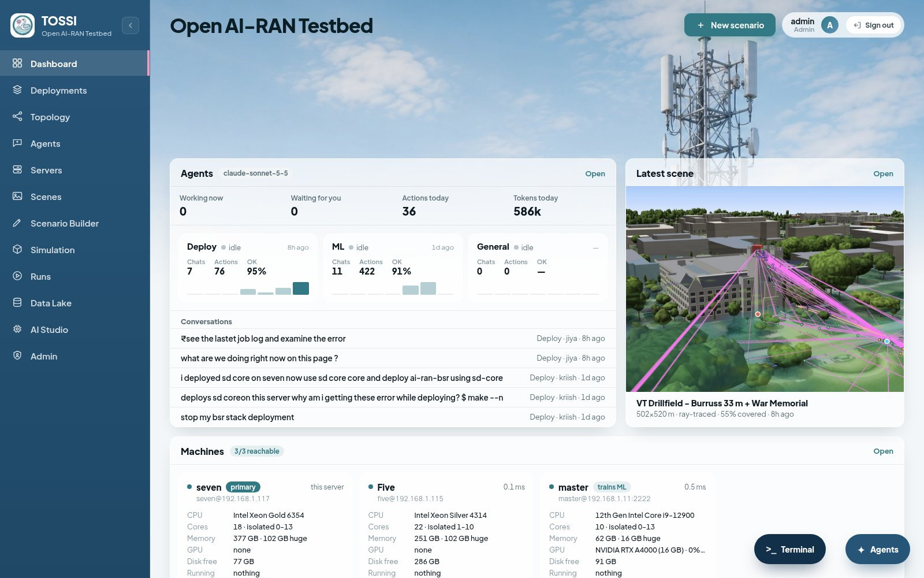Collapse the sidebar with the chevron button

click(131, 25)
